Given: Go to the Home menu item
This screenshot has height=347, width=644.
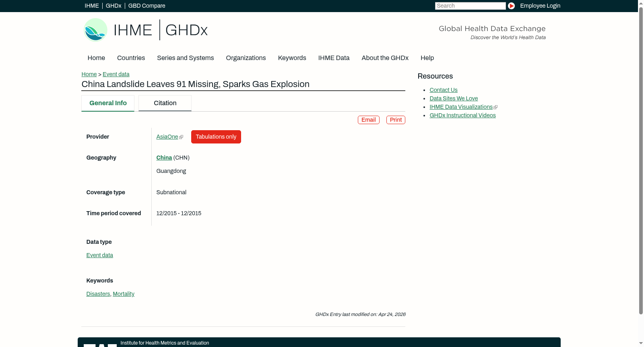Looking at the screenshot, I should (96, 58).
